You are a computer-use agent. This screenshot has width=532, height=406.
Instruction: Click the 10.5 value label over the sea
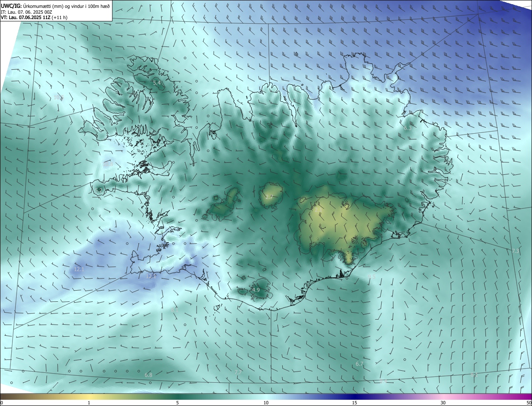point(59,97)
